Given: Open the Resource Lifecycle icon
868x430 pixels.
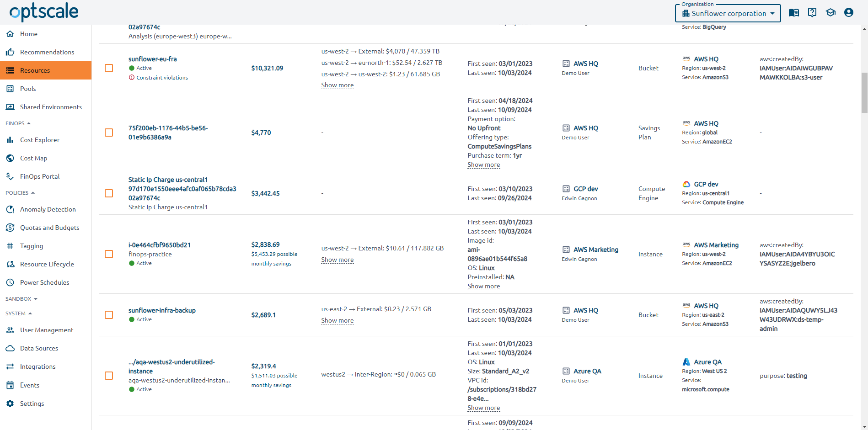Looking at the screenshot, I should (10, 264).
